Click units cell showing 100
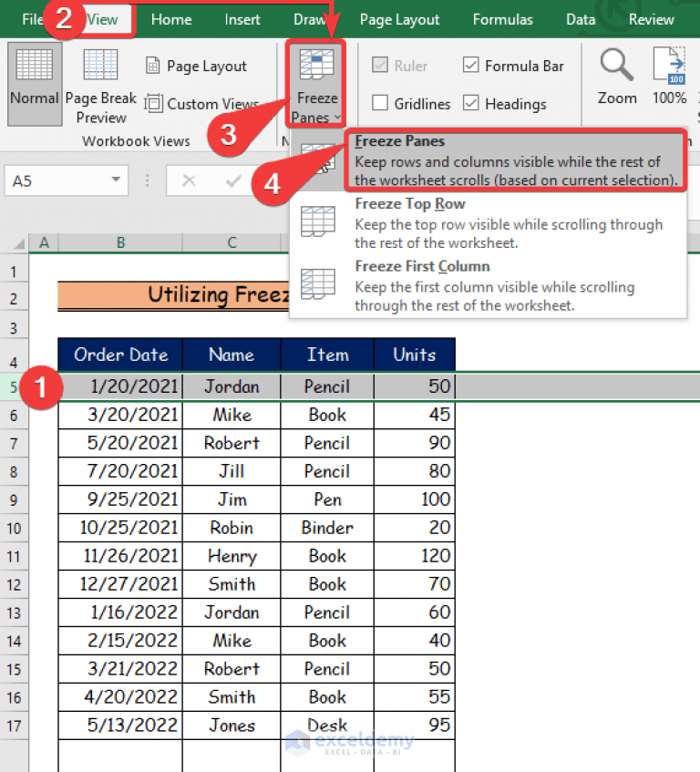 pyautogui.click(x=415, y=499)
